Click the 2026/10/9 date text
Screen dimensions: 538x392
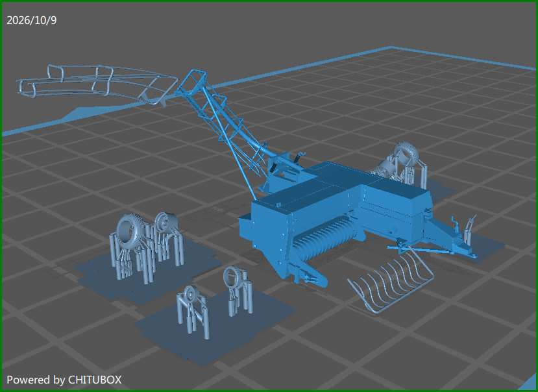(x=32, y=20)
